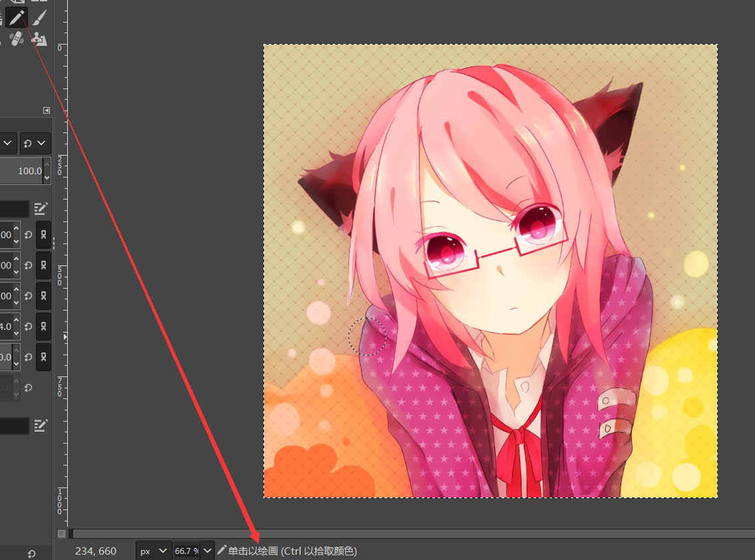Reset the third brush setting to default
This screenshot has height=560, width=755.
click(29, 296)
